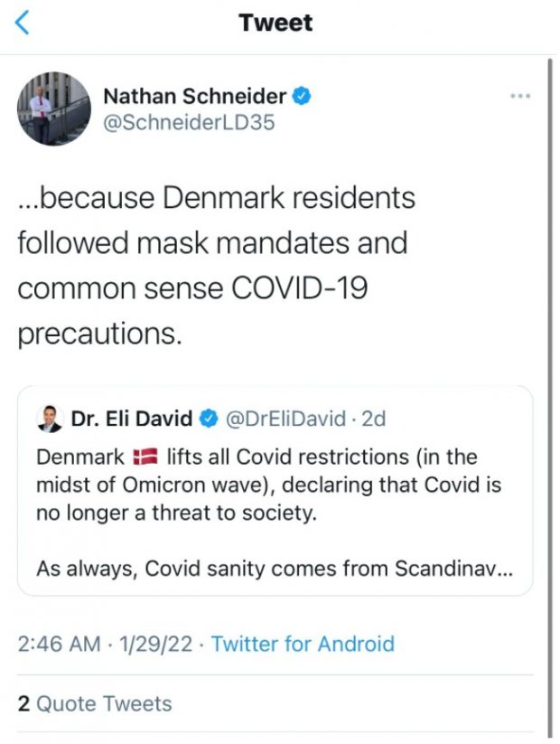Image resolution: width=560 pixels, height=744 pixels.
Task: Click the Nathan Schneider display name
Action: (195, 96)
